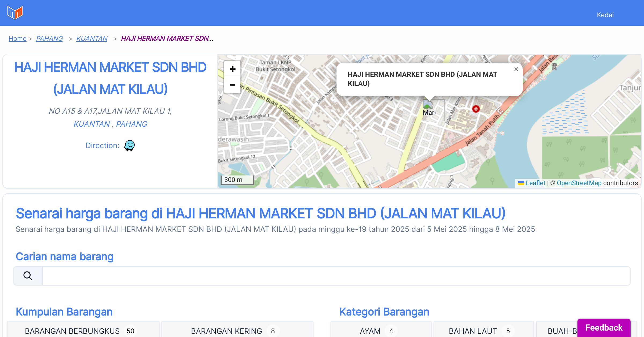The height and width of the screenshot is (337, 644).
Task: Zoom in on the map
Action: click(232, 69)
